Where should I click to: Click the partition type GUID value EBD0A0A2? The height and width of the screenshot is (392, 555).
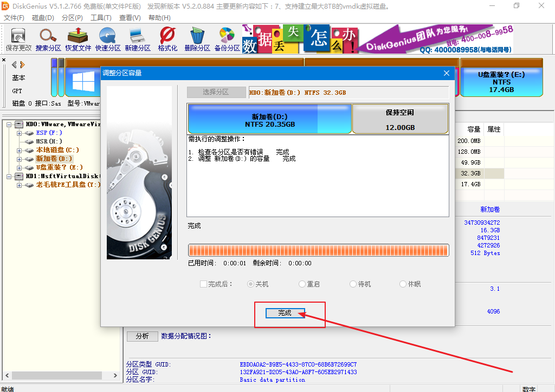(x=298, y=364)
